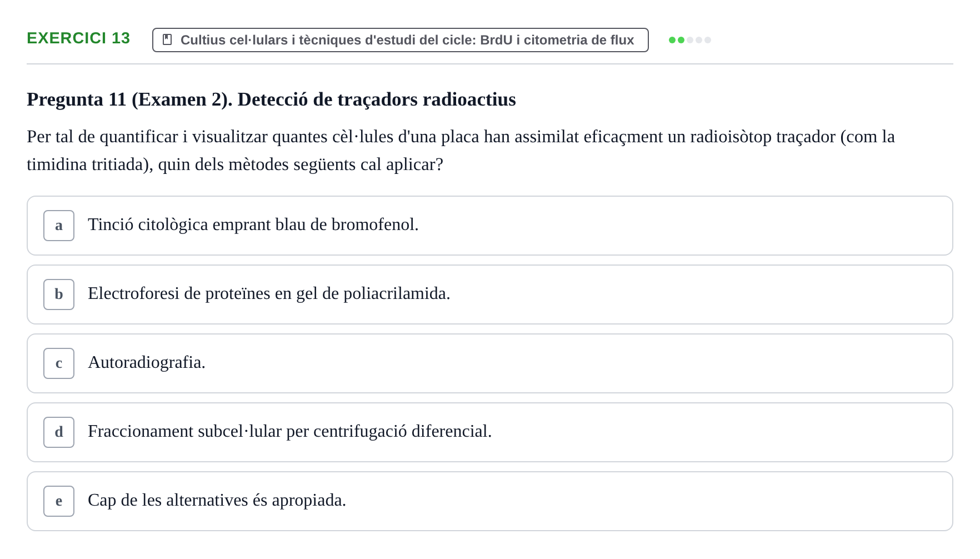This screenshot has height=559, width=980.
Task: Open the 'Cultius cel·lulars' topic tag
Action: click(401, 40)
